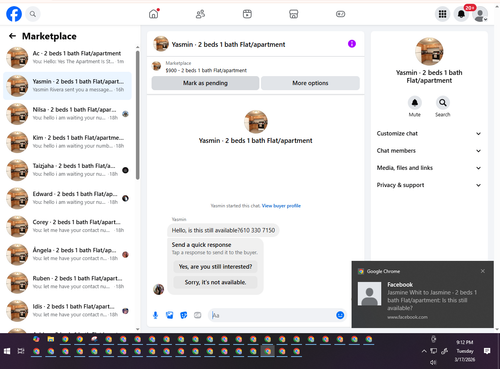The image size is (500, 369).
Task: Open the nine-dot menu grid icon
Action: click(x=442, y=14)
